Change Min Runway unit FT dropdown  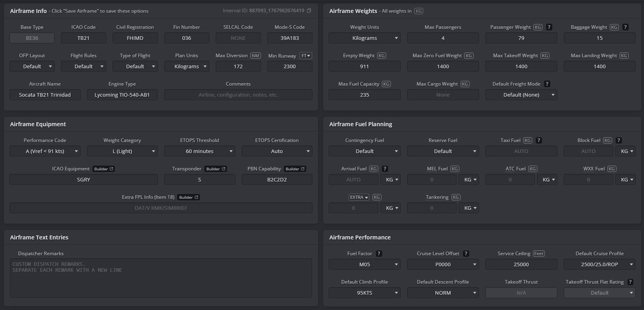[x=306, y=56]
